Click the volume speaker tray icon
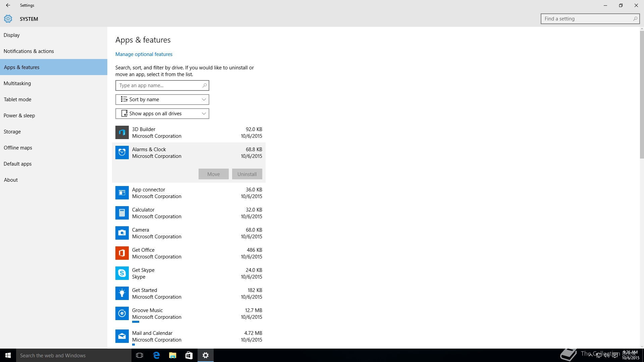 pos(606,355)
